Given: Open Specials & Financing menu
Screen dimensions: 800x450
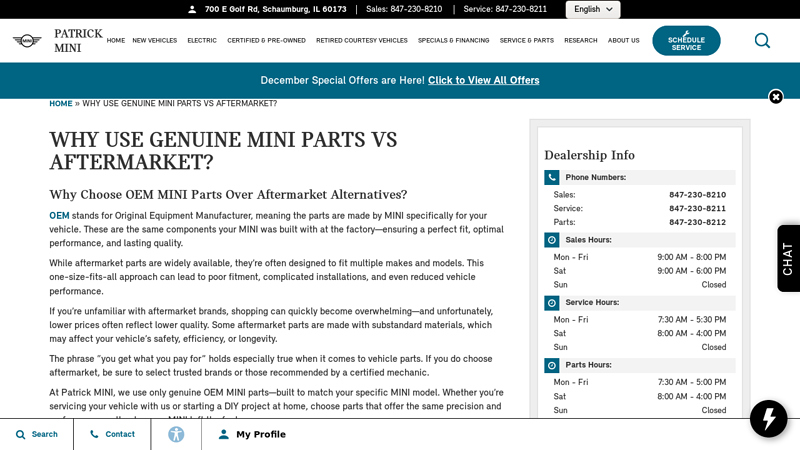Looking at the screenshot, I should 454,40.
